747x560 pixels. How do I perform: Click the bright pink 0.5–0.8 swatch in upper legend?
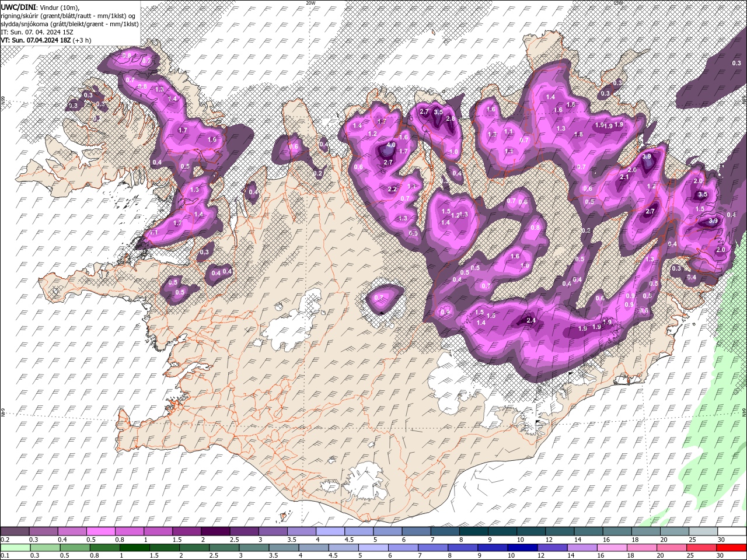[x=100, y=531]
